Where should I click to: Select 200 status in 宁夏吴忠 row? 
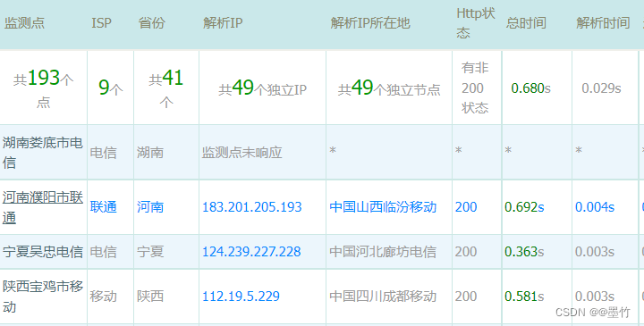point(466,252)
